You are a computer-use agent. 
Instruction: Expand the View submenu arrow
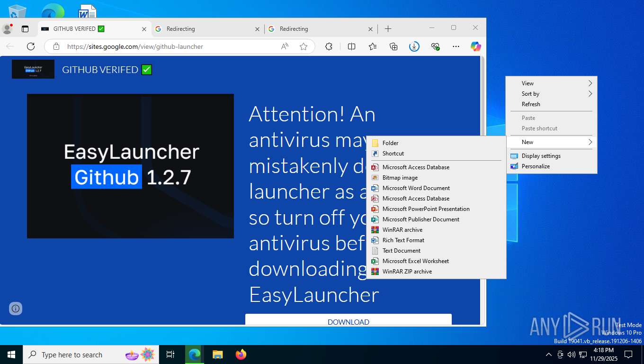590,83
